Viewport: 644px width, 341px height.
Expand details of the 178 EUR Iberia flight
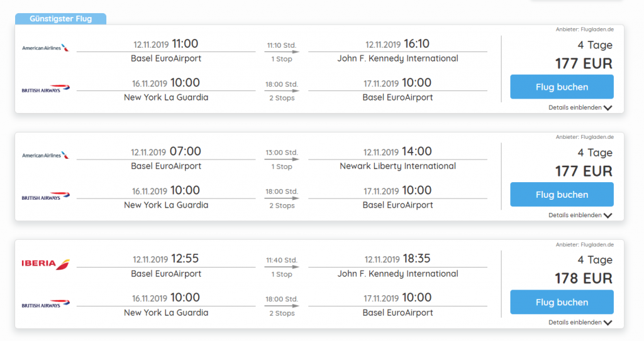(580, 323)
